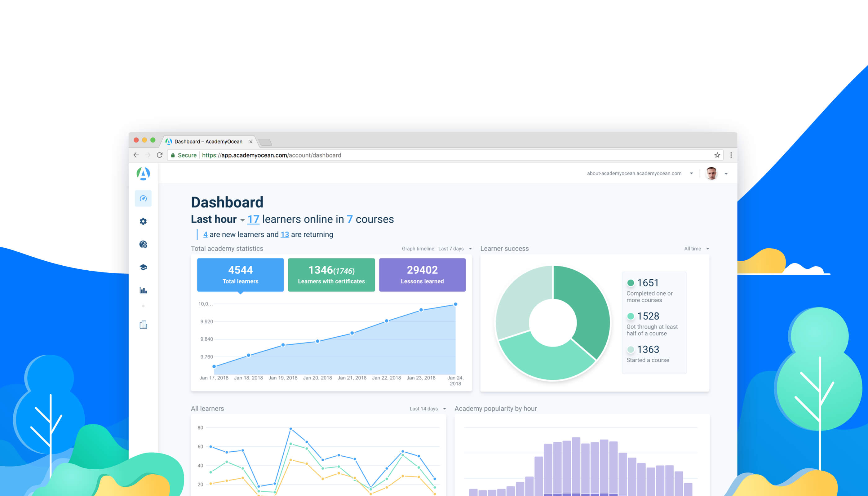Go back with the browser back arrow
The image size is (868, 496).
pos(136,155)
